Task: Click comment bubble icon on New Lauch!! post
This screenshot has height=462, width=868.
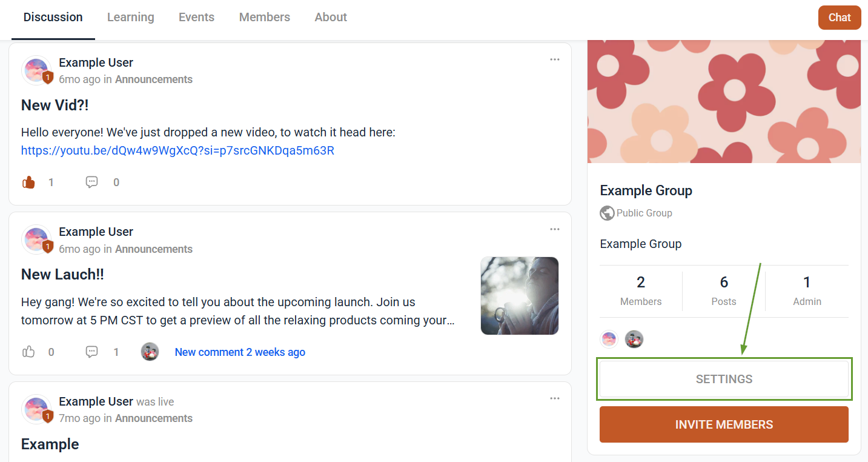Action: tap(91, 352)
